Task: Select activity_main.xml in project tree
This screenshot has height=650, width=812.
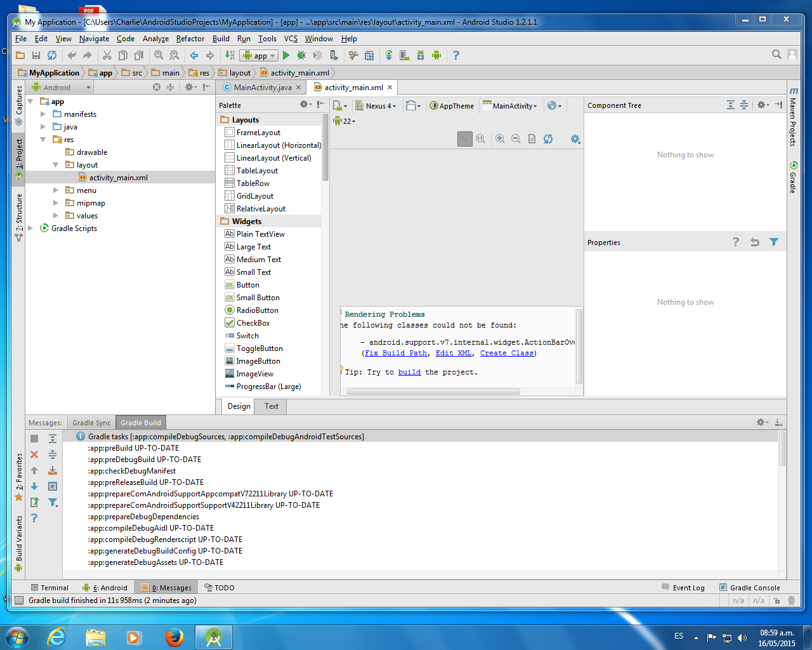Action: click(x=119, y=178)
